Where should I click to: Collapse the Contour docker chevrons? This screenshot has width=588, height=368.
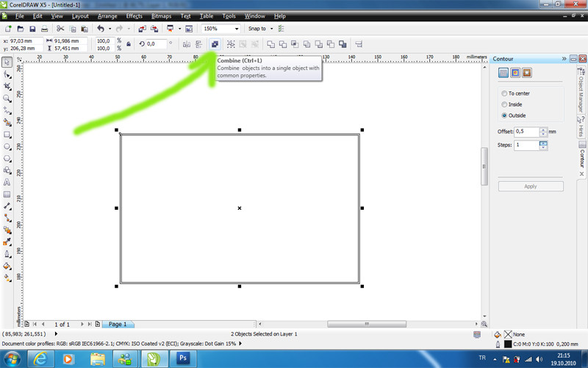(564, 59)
